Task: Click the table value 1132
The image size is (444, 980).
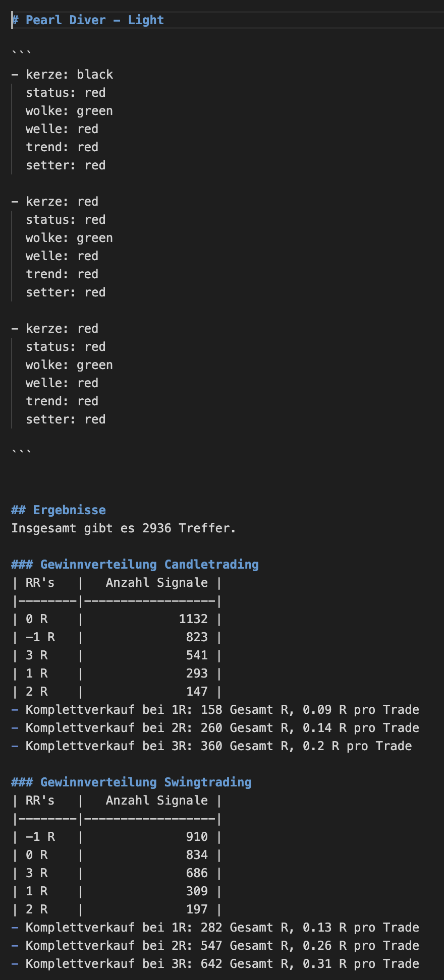Action: 193,619
